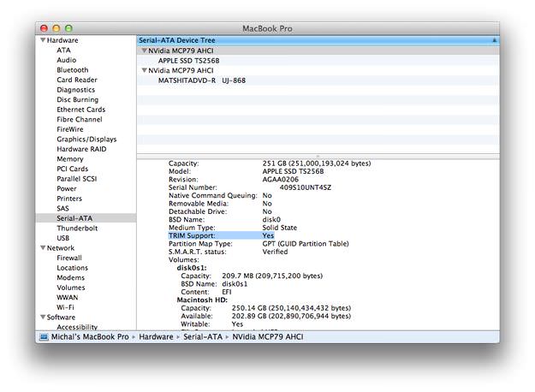Screen dimensions: 535x392
Task: Open Printers in the sidebar
Action: tap(69, 199)
